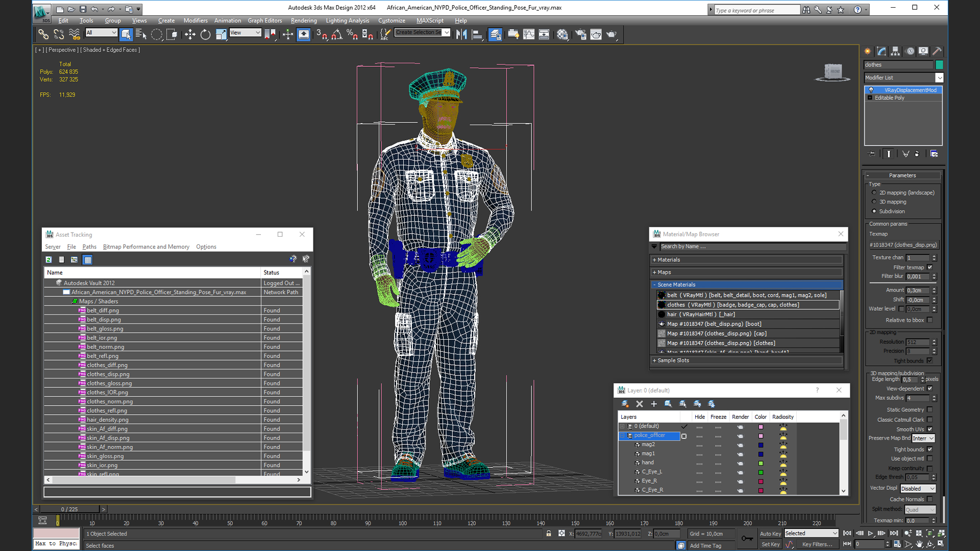Switch to the Hierarchy command panel
Viewport: 980px width, 551px height.
tap(896, 51)
